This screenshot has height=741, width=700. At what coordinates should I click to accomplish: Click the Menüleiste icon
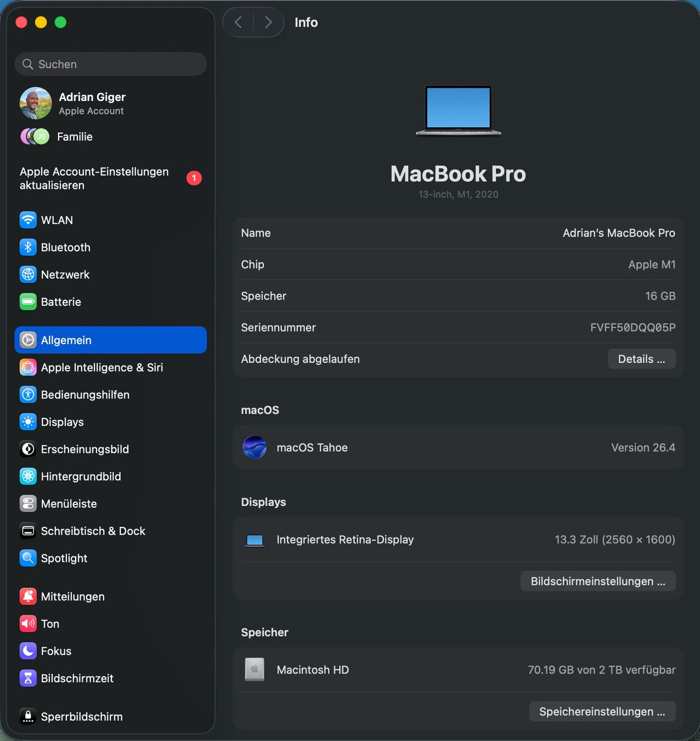(28, 504)
